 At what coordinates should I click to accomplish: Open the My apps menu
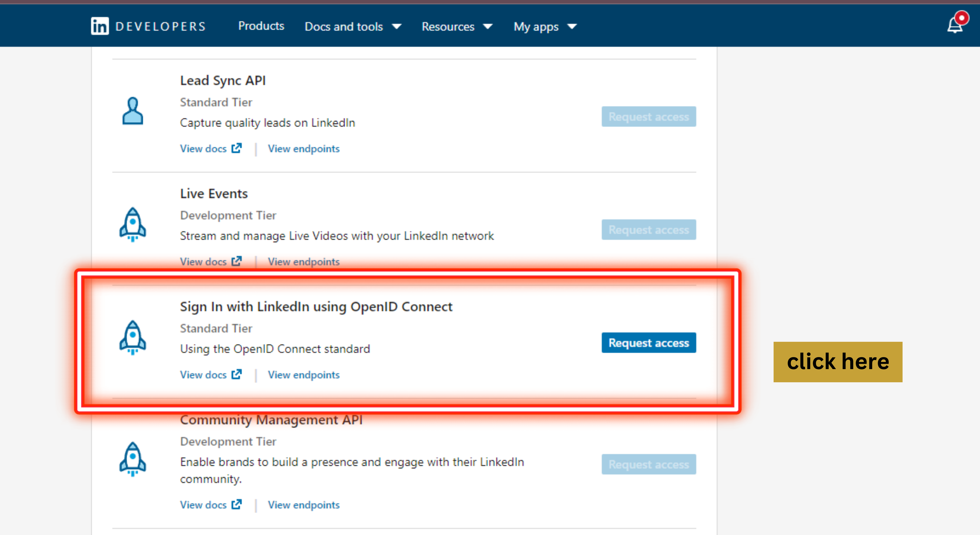click(545, 27)
